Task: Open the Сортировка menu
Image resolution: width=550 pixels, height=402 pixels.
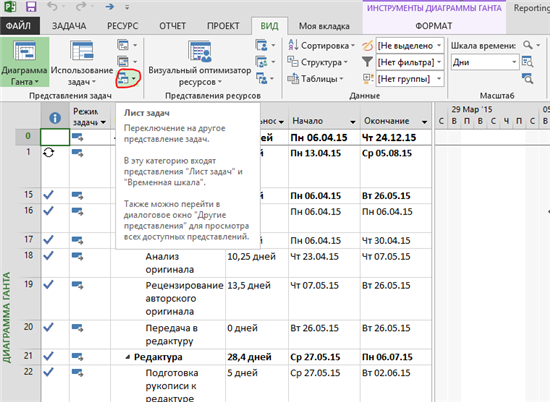Action: click(x=322, y=46)
